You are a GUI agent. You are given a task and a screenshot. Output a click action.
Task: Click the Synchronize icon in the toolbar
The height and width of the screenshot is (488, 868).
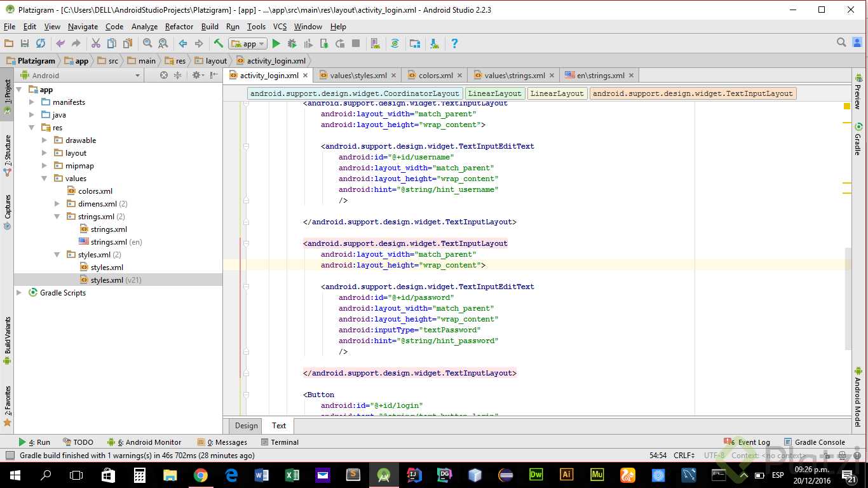[41, 44]
